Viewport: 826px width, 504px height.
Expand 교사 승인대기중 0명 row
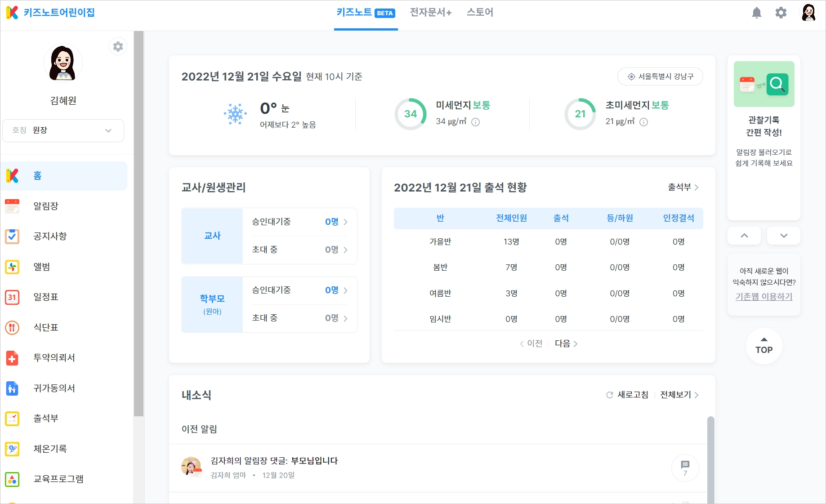tap(300, 222)
